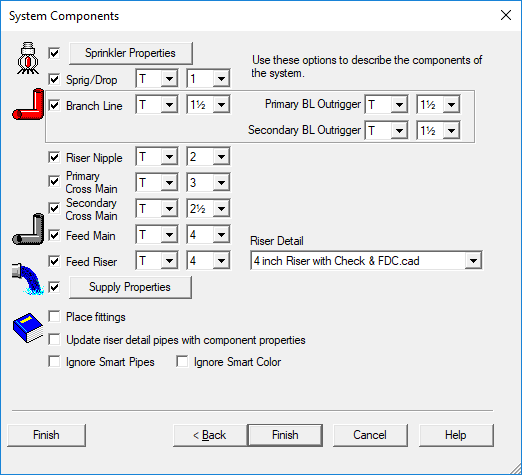Uncheck the Supply Properties checkbox

54,287
